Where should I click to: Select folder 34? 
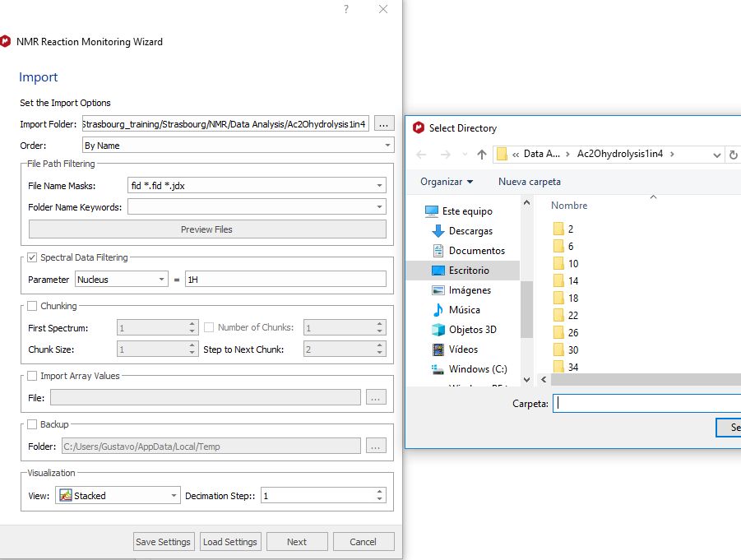[x=566, y=367]
